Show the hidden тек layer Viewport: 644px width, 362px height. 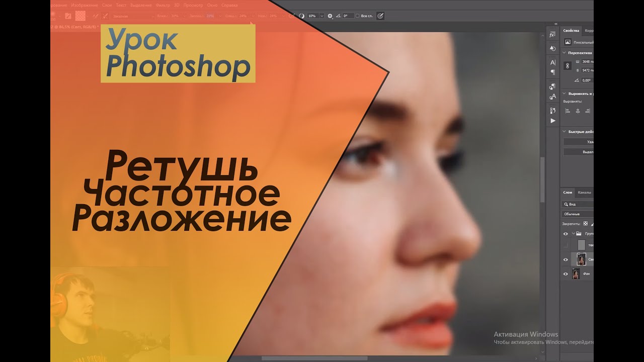(x=566, y=245)
